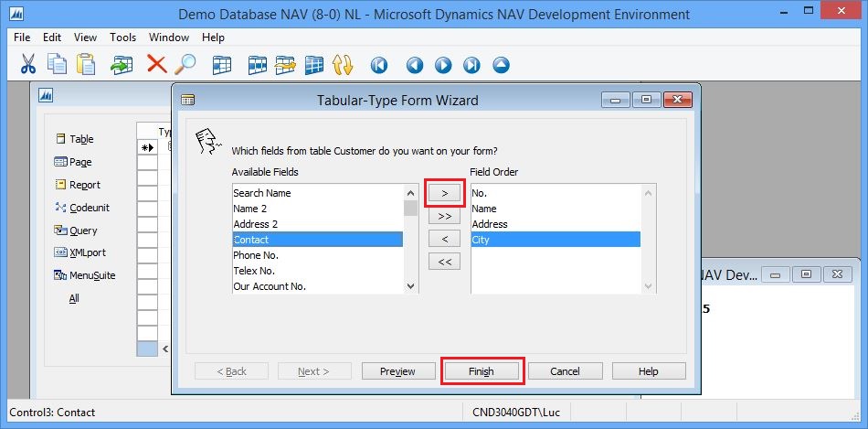Select Codeunit in Object Designer
868x429 pixels.
pyautogui.click(x=82, y=208)
